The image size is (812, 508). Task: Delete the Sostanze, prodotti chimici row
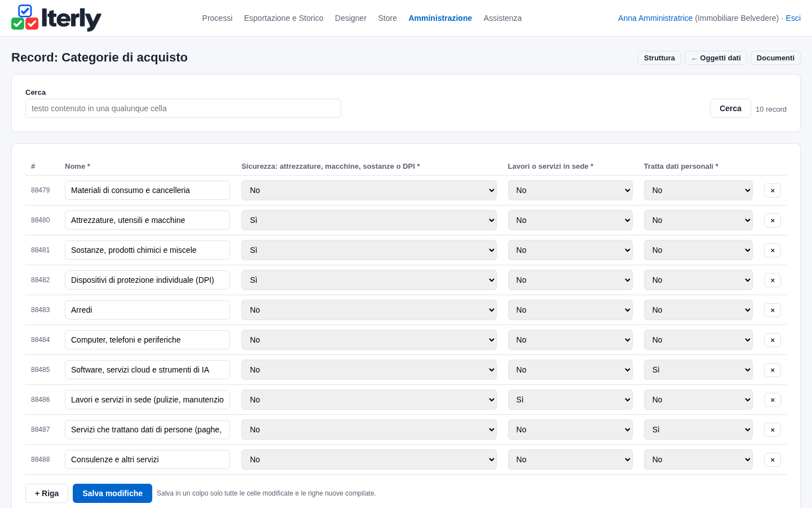pyautogui.click(x=773, y=250)
